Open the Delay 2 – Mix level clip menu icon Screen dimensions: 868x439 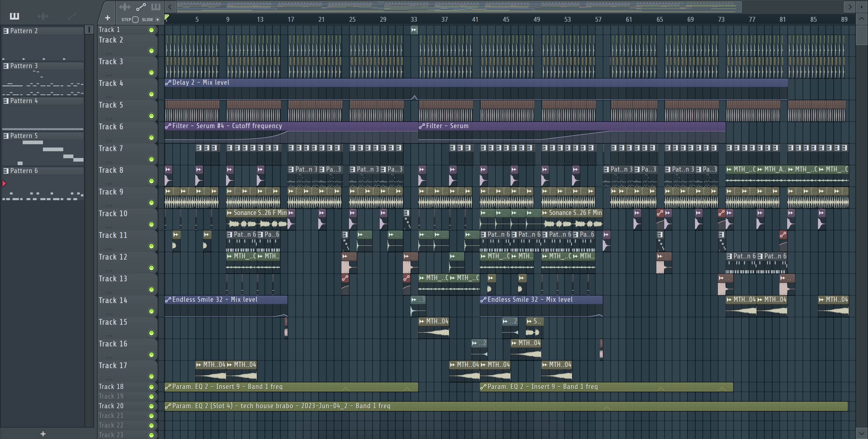point(168,83)
